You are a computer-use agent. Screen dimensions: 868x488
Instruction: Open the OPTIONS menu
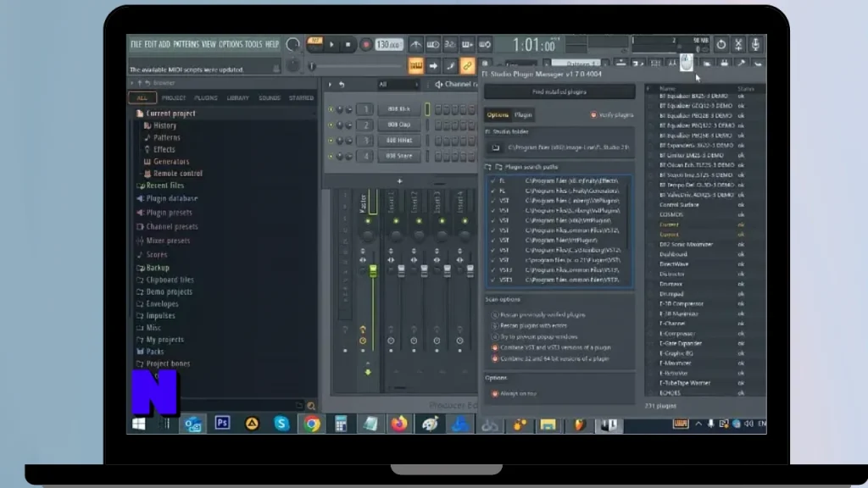(x=231, y=44)
